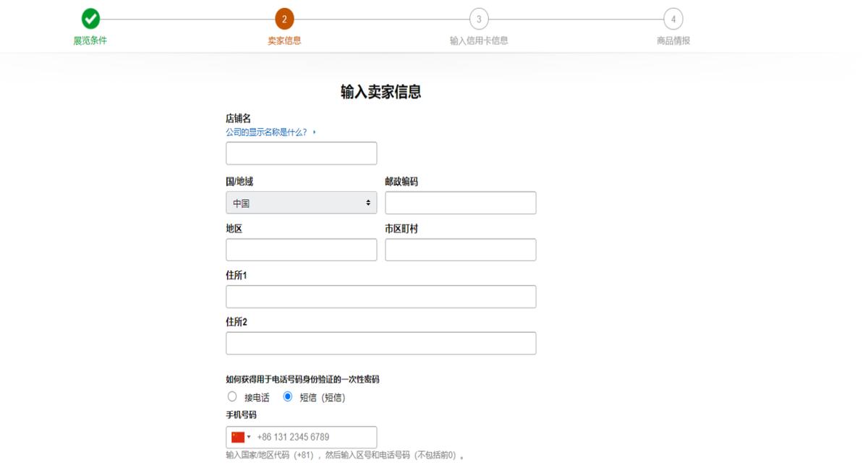The height and width of the screenshot is (473, 868).
Task: Click the 地区 input field
Action: (x=301, y=250)
